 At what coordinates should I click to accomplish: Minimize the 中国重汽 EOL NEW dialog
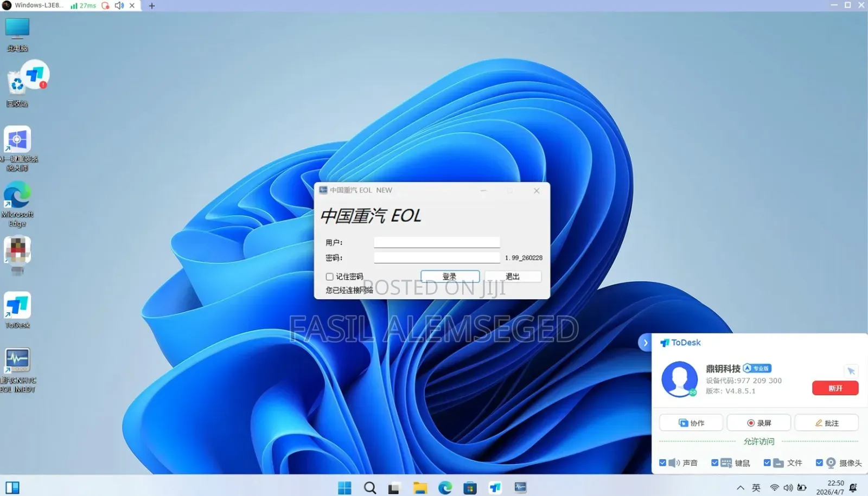pyautogui.click(x=483, y=190)
